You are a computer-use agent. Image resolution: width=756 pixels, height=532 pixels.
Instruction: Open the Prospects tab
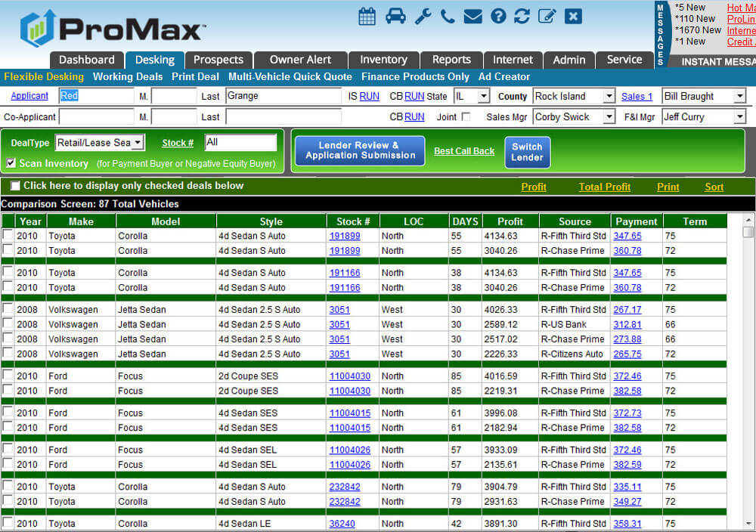(x=218, y=60)
